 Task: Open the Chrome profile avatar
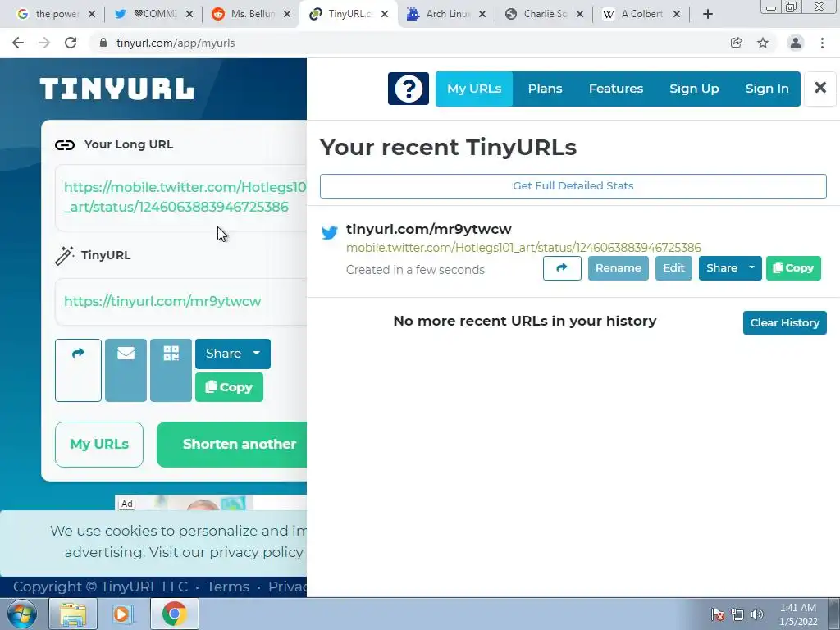point(796,43)
